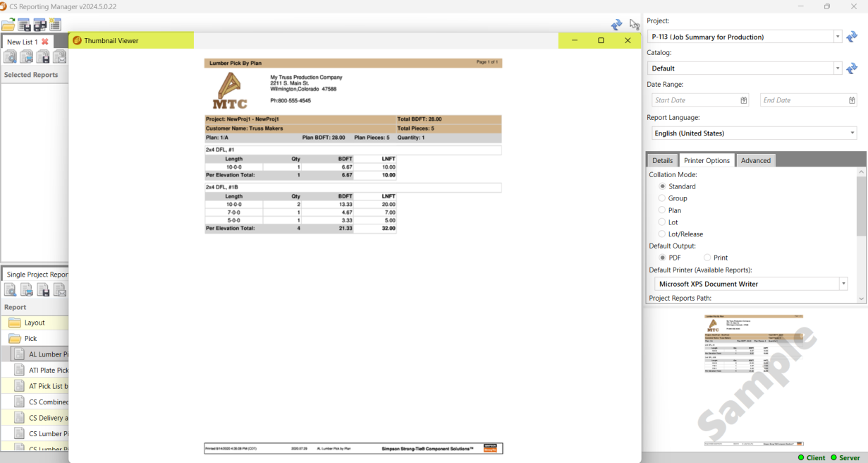This screenshot has width=868, height=463.
Task: Click the open folder icon in top toolbar
Action: tap(8, 25)
